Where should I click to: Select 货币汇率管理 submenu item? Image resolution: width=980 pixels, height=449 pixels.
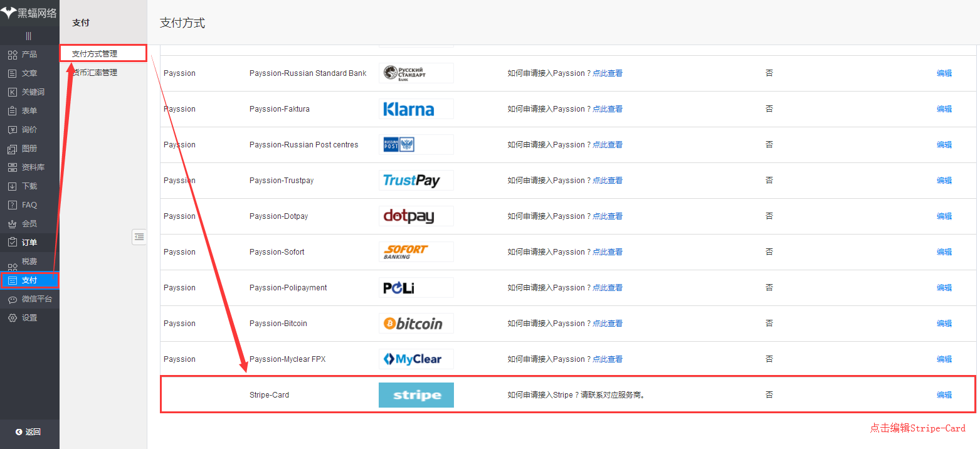[x=95, y=73]
